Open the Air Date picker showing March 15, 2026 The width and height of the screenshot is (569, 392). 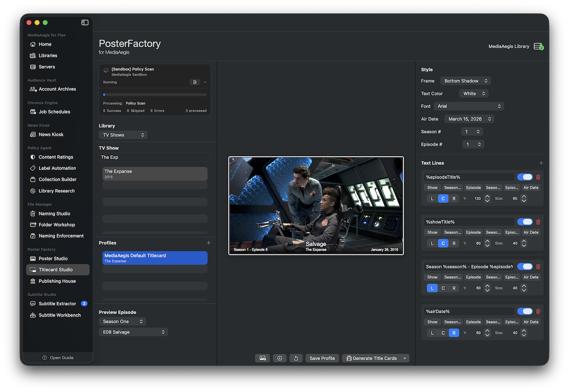pos(469,119)
